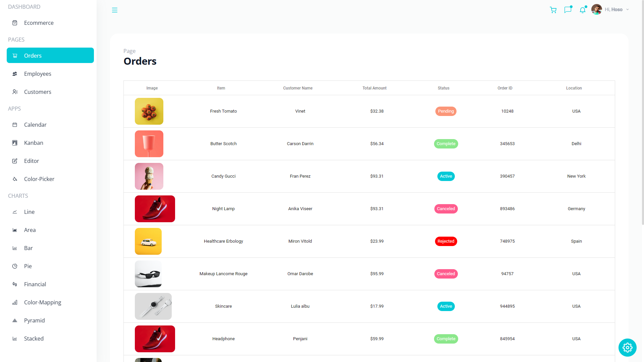The height and width of the screenshot is (362, 644).
Task: Click the notification bell icon
Action: tap(583, 10)
